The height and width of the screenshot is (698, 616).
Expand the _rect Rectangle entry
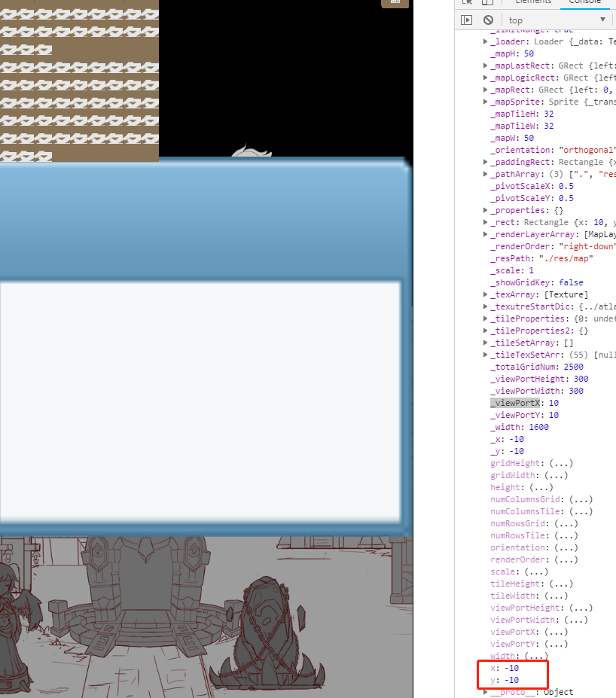tap(485, 222)
